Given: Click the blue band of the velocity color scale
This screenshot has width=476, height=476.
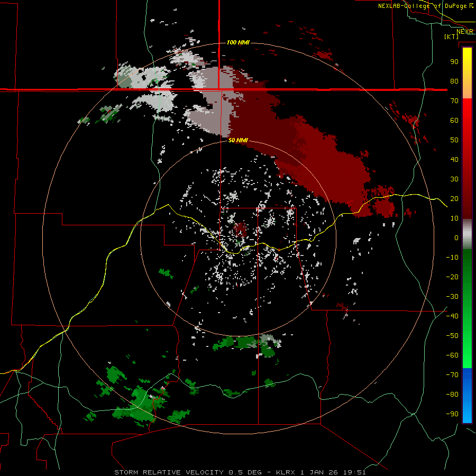Looking at the screenshot, I should (x=467, y=396).
